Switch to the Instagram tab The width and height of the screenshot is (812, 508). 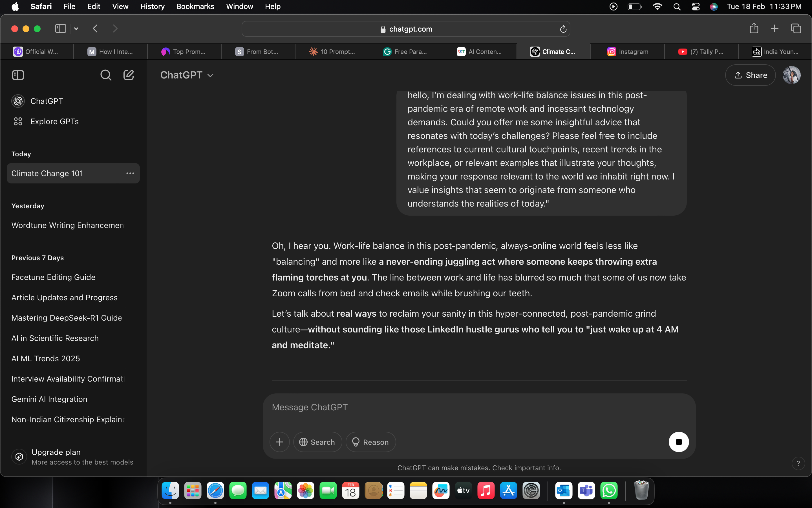point(627,51)
